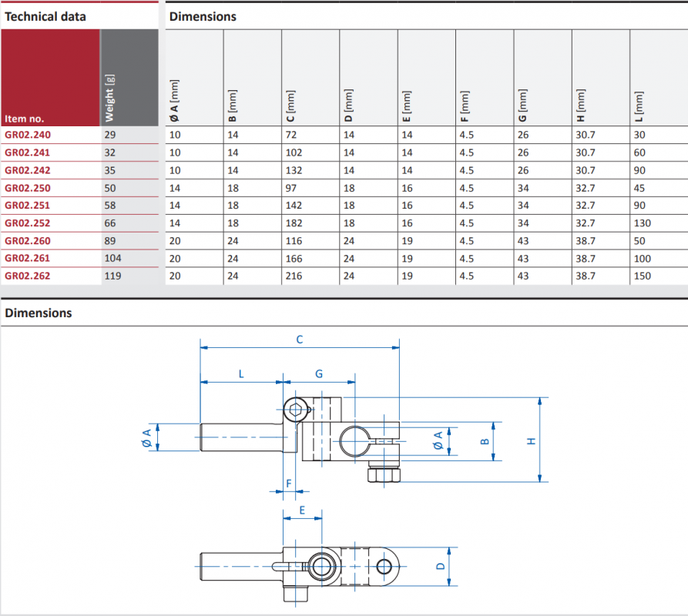Click item number GR02.240
The height and width of the screenshot is (616, 688).
pos(28,135)
